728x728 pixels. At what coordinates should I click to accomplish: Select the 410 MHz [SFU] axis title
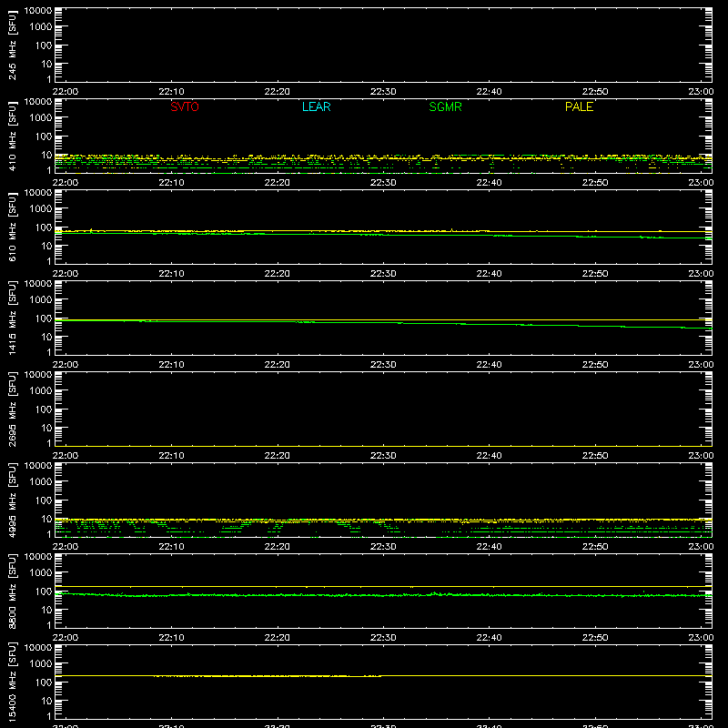pos(12,136)
